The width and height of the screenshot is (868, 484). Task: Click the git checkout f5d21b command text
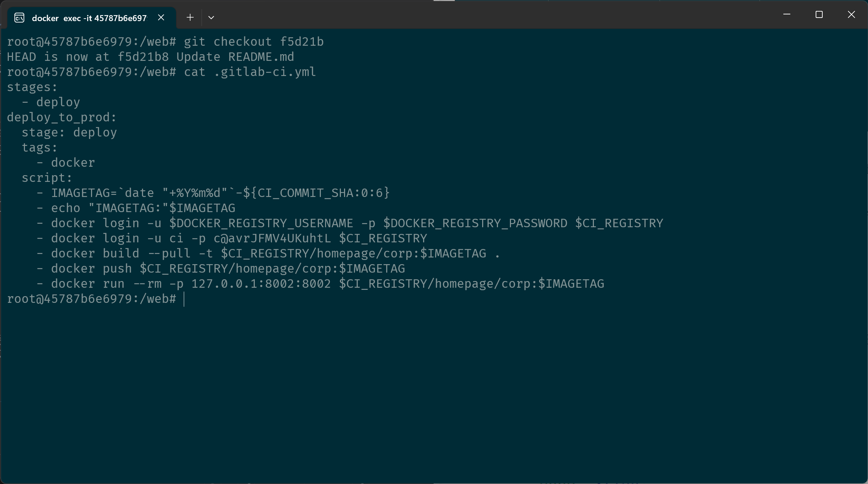pyautogui.click(x=254, y=42)
